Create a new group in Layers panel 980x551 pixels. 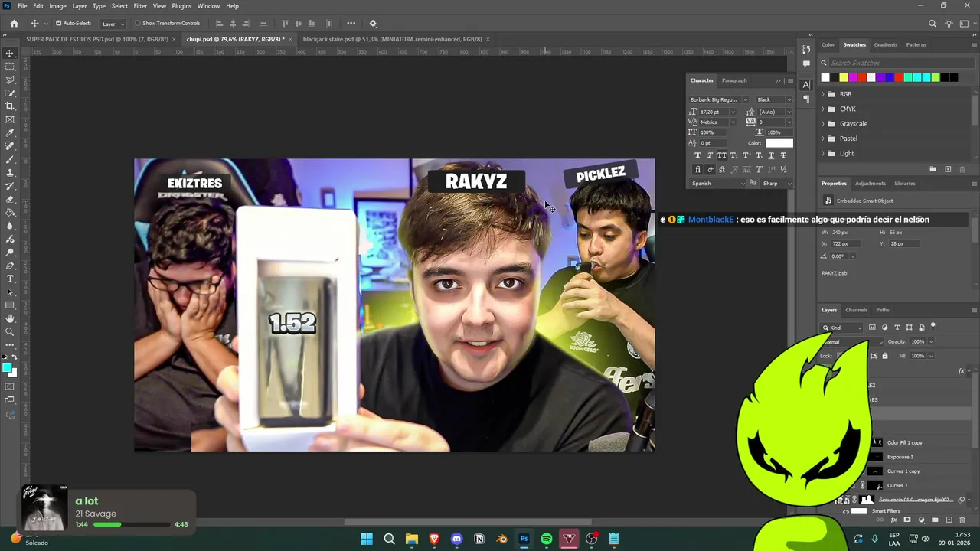tap(935, 520)
